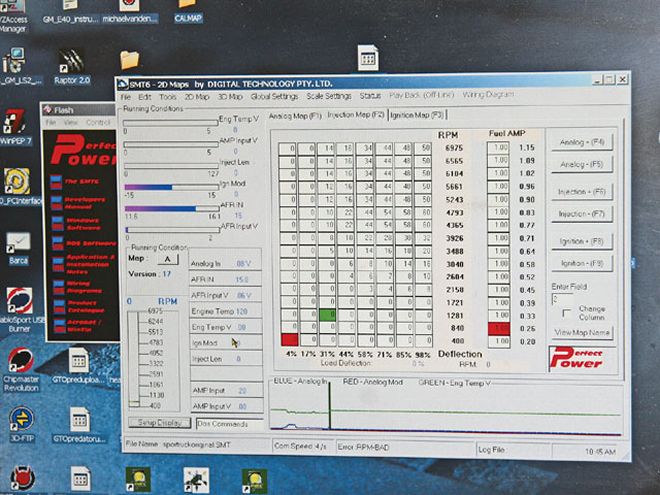The width and height of the screenshot is (660, 495).
Task: Click the Analog + (F4) button
Action: click(582, 142)
